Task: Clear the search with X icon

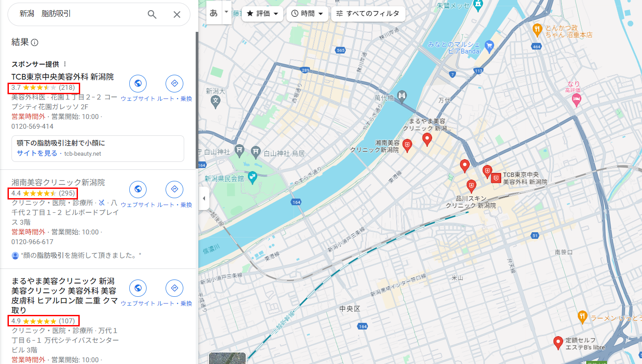Action: pos(177,15)
